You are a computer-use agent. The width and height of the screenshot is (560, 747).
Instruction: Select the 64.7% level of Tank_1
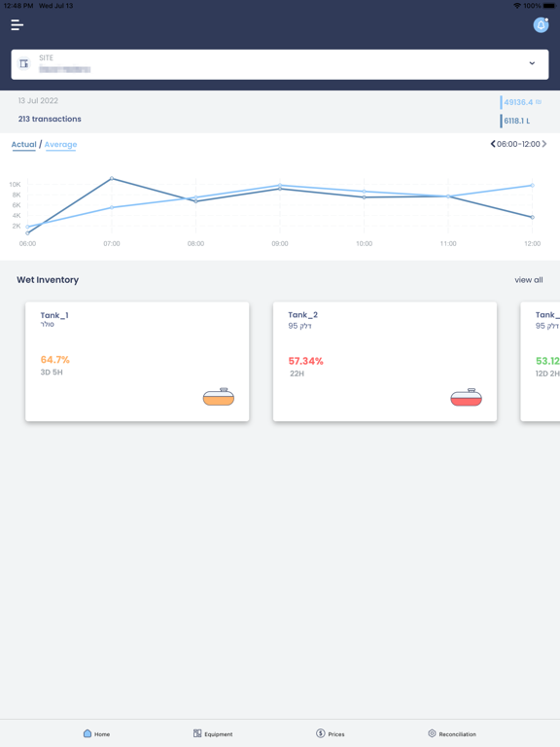(x=54, y=360)
